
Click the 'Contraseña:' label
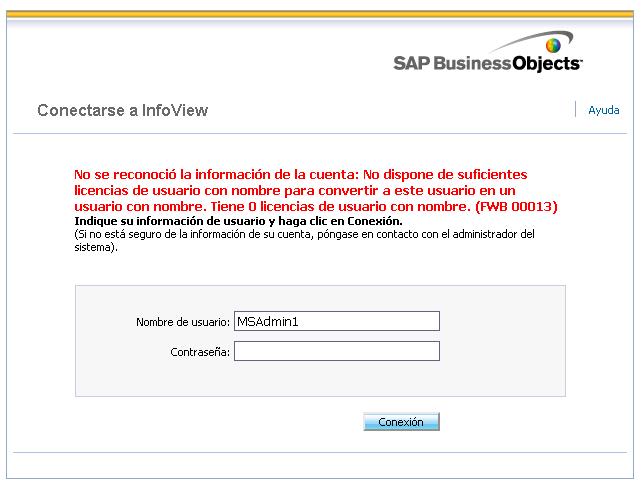tap(200, 352)
